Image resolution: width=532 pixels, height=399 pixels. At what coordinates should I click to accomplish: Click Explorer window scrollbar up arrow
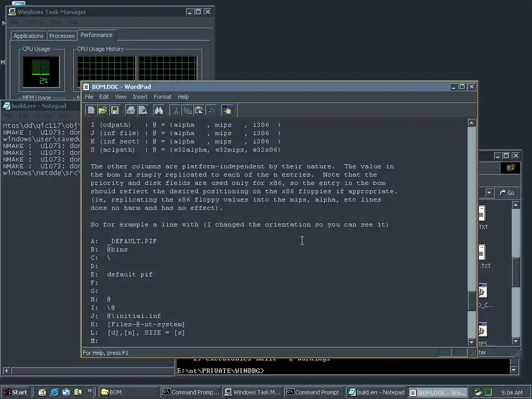[516, 205]
